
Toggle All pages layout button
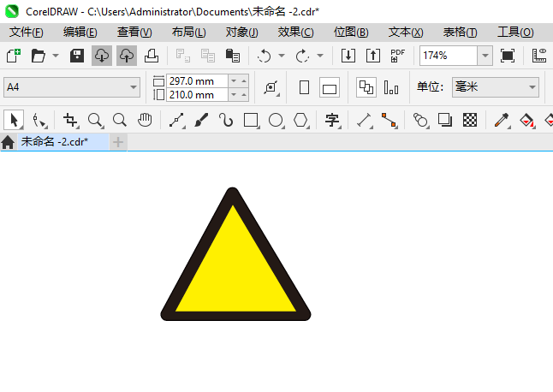(x=366, y=87)
